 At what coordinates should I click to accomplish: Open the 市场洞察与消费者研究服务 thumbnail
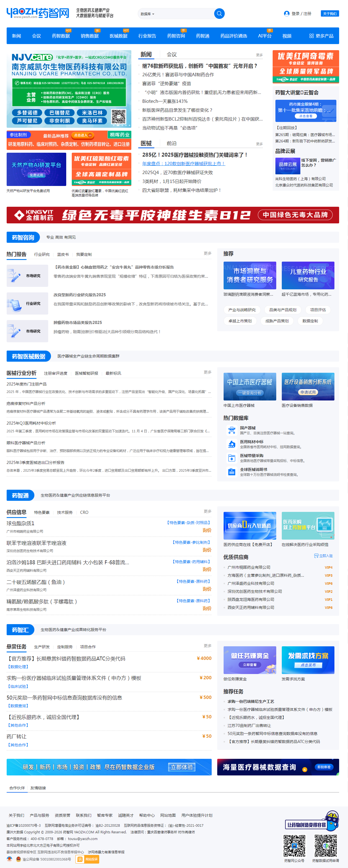point(250,275)
